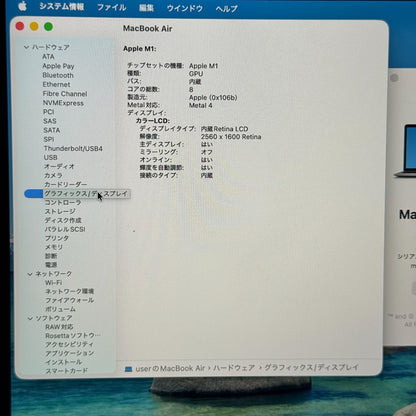Image resolution: width=416 pixels, height=416 pixels.
Task: Select ボリューム in sidebar
Action: tap(60, 309)
